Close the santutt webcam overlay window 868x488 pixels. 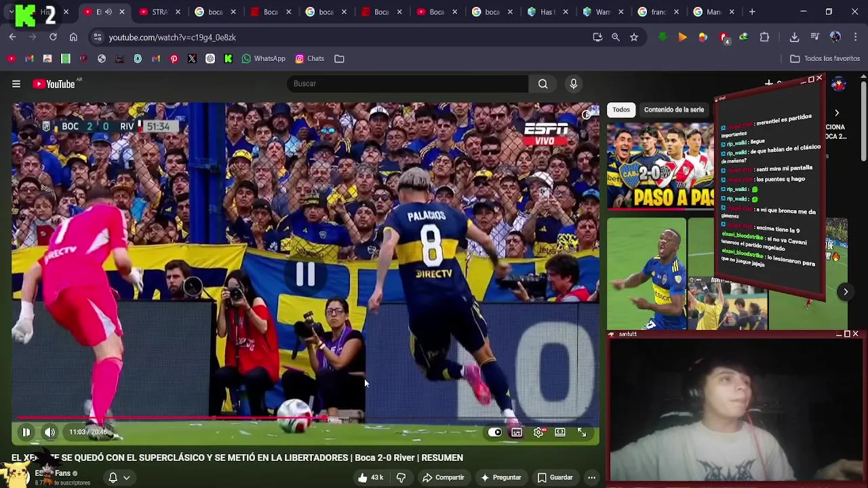point(855,334)
